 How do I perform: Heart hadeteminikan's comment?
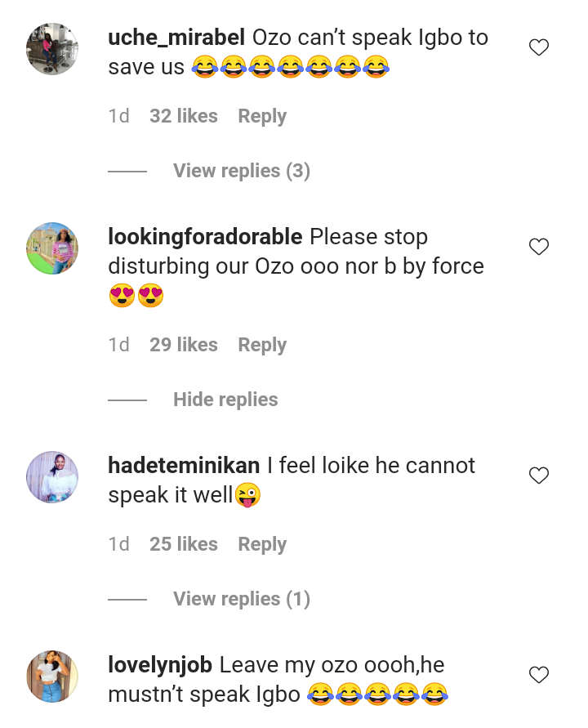(x=539, y=476)
